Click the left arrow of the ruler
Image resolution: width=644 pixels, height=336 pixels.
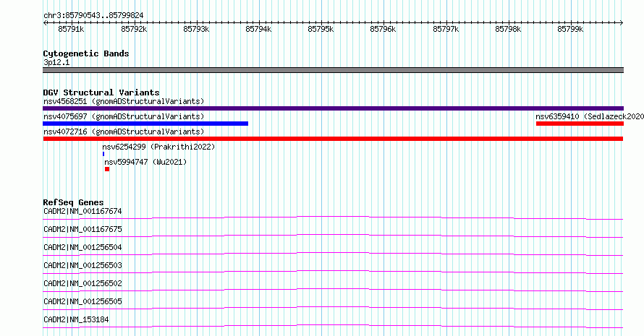45,23
